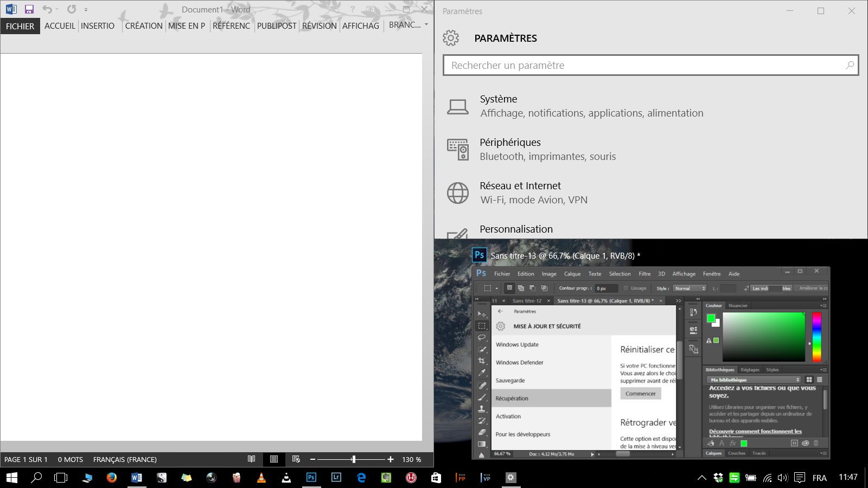Open Windows Store from the taskbar
Viewport: 868px width, 488px height.
[x=436, y=478]
